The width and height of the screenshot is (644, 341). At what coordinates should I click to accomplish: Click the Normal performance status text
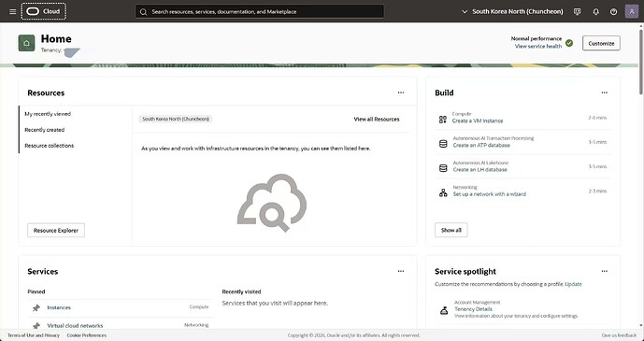tap(537, 38)
